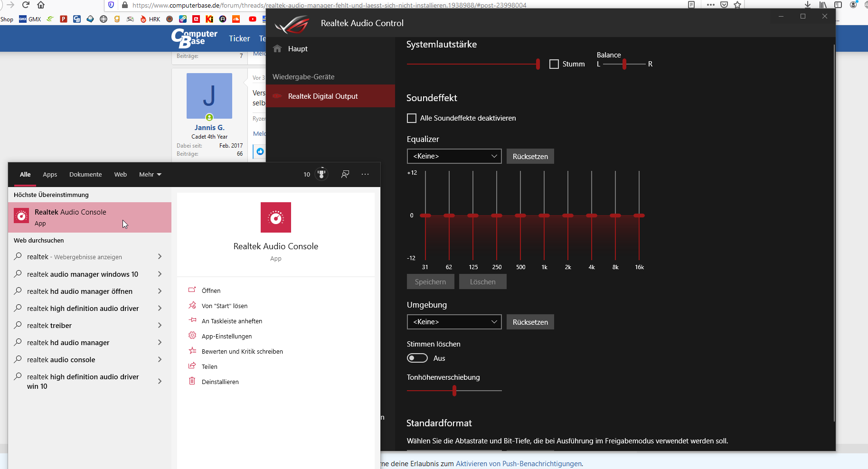Open the search feedback icon
Image resolution: width=868 pixels, height=469 pixels.
(345, 174)
